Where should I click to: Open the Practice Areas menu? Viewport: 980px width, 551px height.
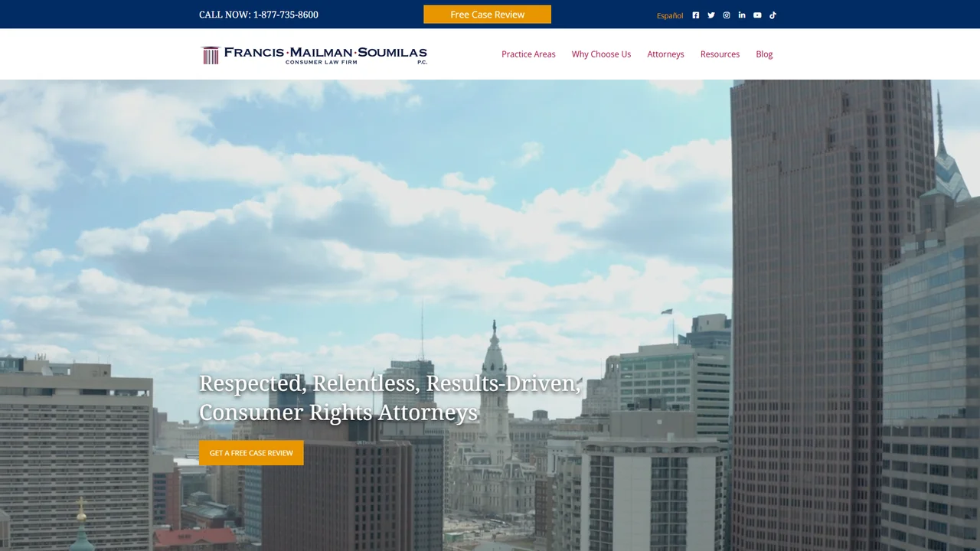click(x=528, y=54)
